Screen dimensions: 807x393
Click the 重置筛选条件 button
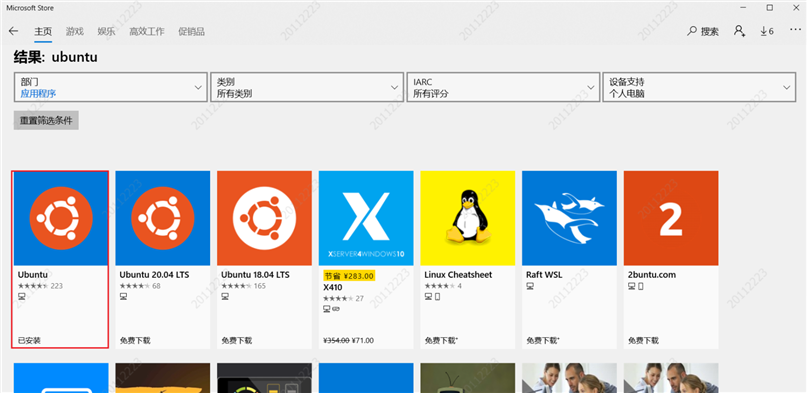(46, 120)
